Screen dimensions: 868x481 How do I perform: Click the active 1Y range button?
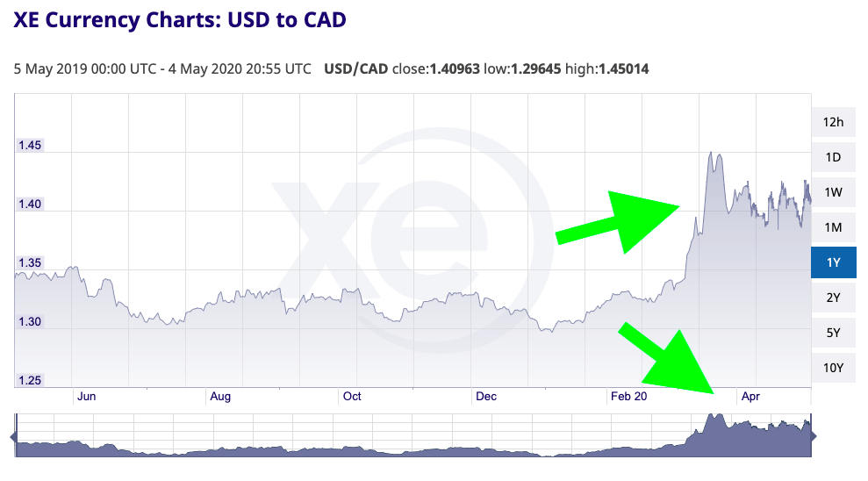(833, 262)
